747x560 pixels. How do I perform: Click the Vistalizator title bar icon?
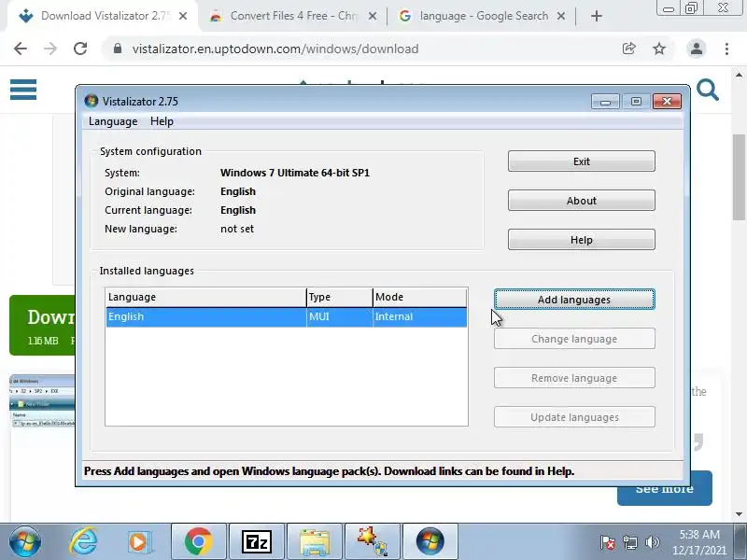(x=91, y=101)
